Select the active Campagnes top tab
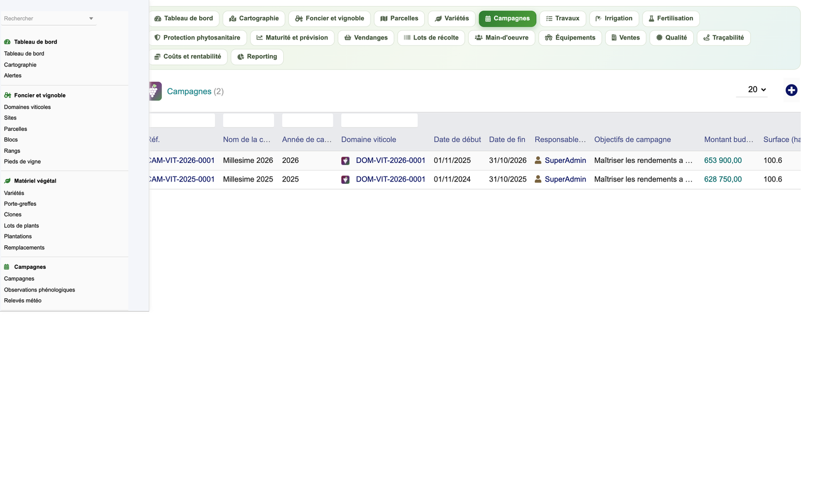The height and width of the screenshot is (504, 815). tap(508, 19)
